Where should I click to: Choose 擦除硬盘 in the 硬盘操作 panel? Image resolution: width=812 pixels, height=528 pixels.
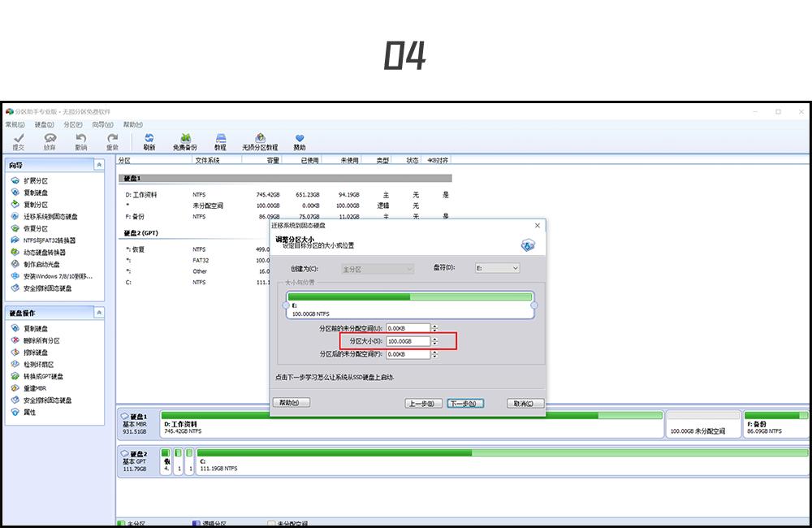point(29,353)
